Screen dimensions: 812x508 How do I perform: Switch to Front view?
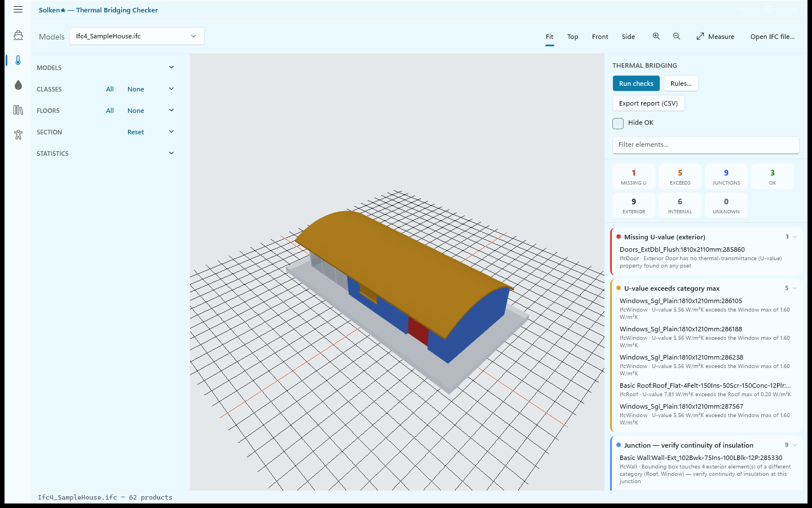coord(600,37)
